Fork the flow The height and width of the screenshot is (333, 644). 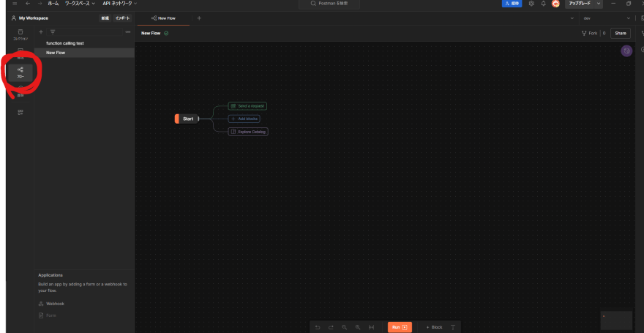590,33
